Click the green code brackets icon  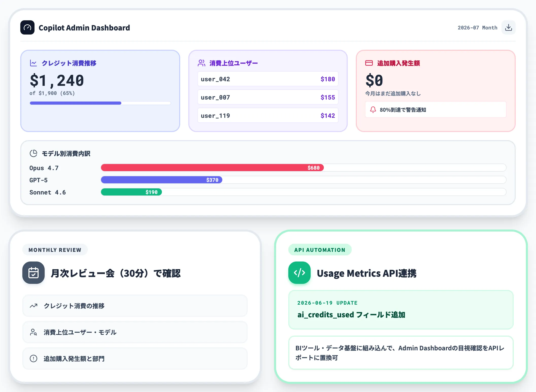click(x=299, y=273)
